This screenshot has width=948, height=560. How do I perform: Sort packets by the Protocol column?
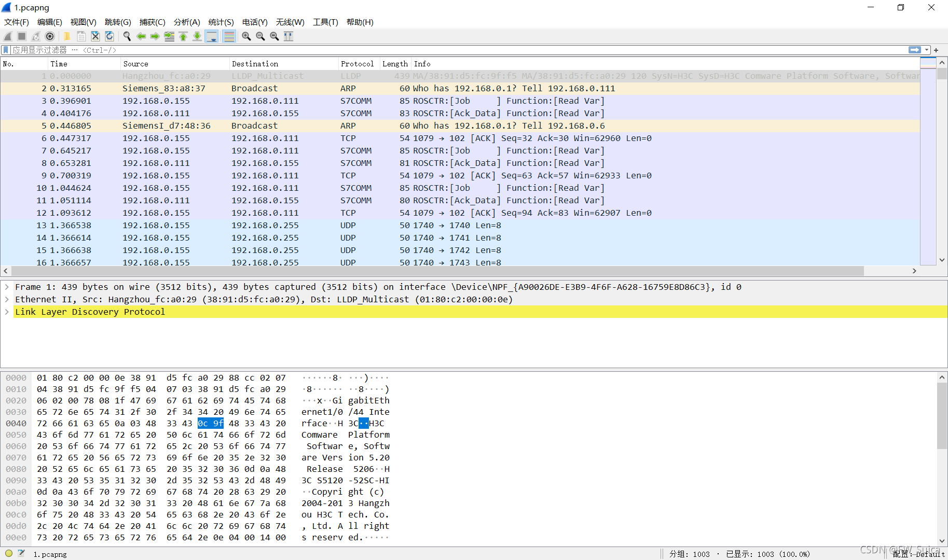359,64
